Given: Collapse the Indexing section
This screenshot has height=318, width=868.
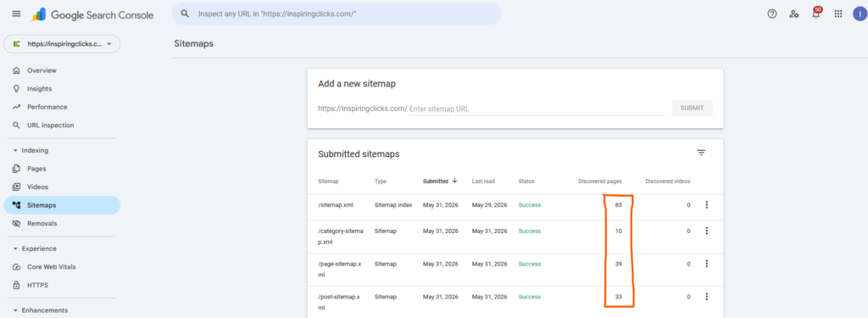Looking at the screenshot, I should (x=31, y=150).
